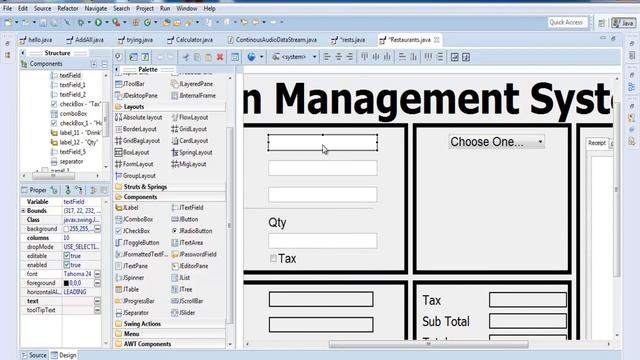The width and height of the screenshot is (640, 360).
Task: Select checkBox - "Tax" in component tree
Action: [x=76, y=104]
